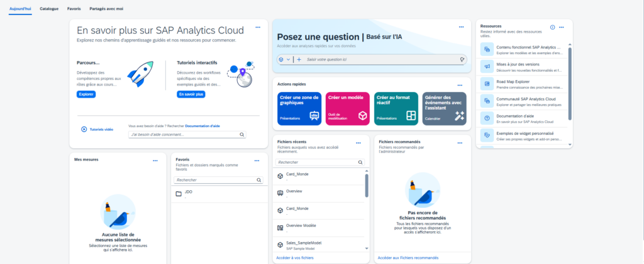Screen dimensions: 644x264
Task: Click the up arrow of Ressources scrollbar
Action: coord(570,44)
